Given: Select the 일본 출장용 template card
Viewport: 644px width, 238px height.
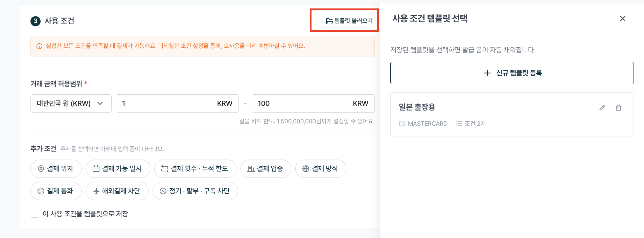Looking at the screenshot, I should click(x=512, y=115).
